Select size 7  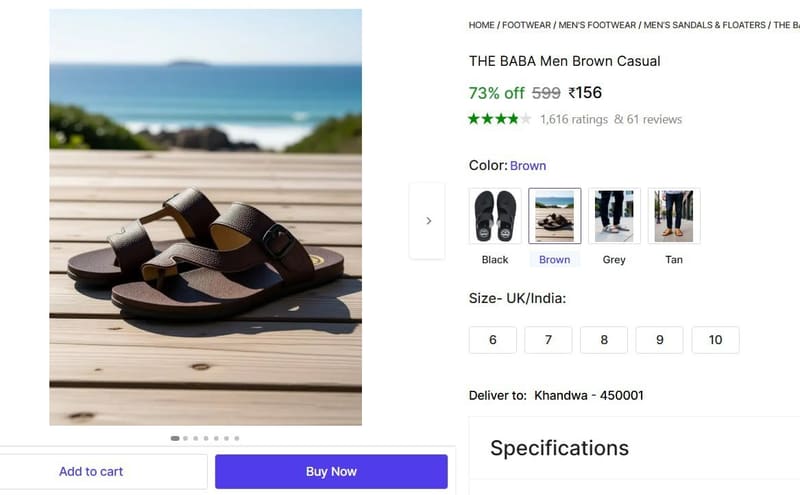(x=548, y=340)
